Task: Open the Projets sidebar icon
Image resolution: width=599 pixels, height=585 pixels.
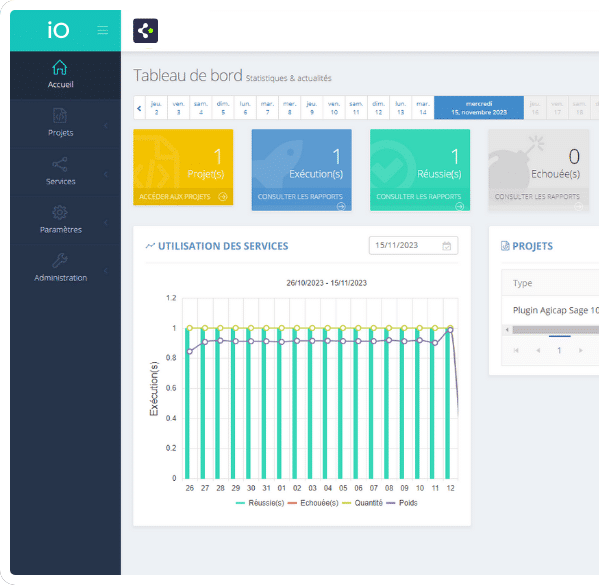Action: click(60, 115)
